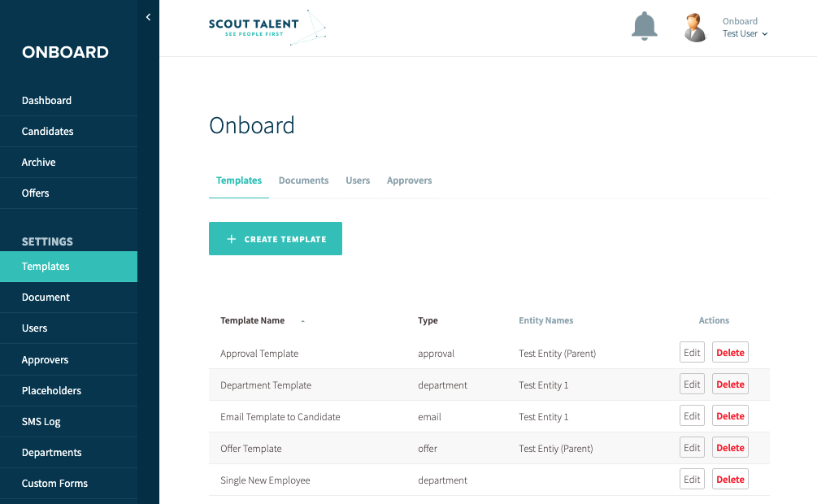Click the Scout Talent logo
Image resolution: width=817 pixels, height=504 pixels.
[x=267, y=28]
